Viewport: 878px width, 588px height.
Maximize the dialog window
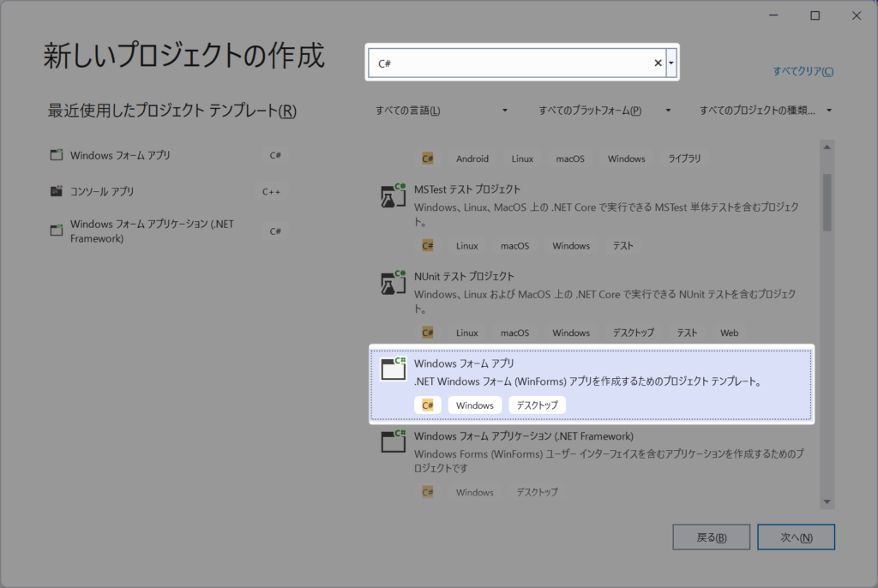coord(815,15)
